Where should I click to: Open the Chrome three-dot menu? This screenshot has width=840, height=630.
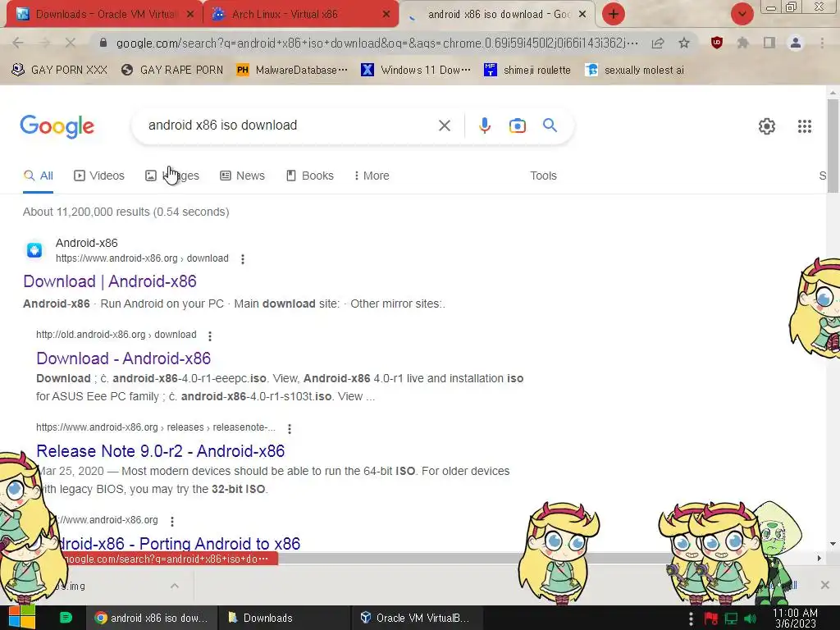822,43
